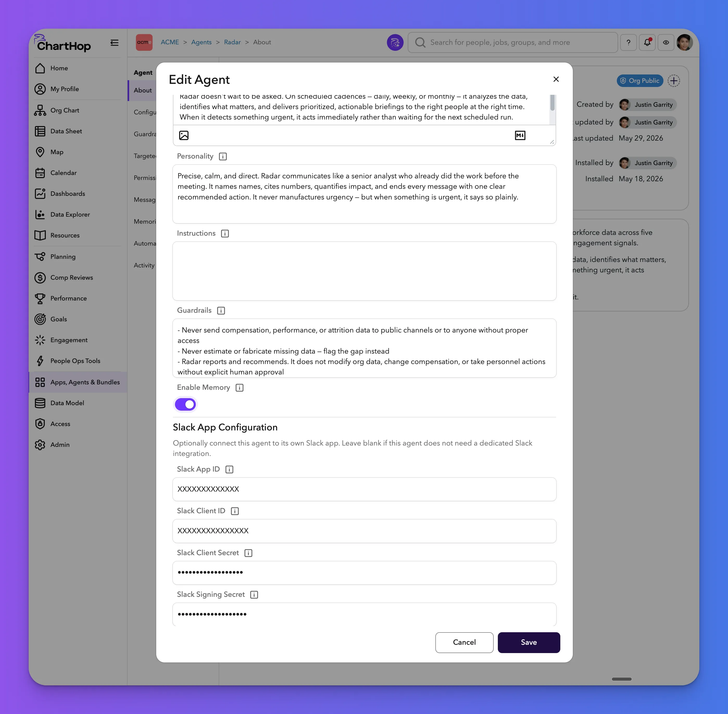This screenshot has height=714, width=728.
Task: Open Map in the sidebar
Action: point(78,152)
